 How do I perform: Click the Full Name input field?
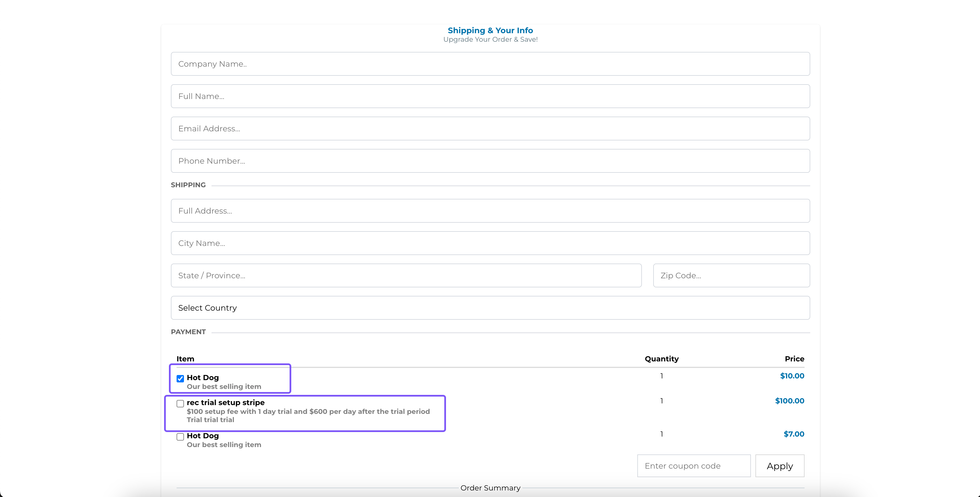tap(490, 96)
